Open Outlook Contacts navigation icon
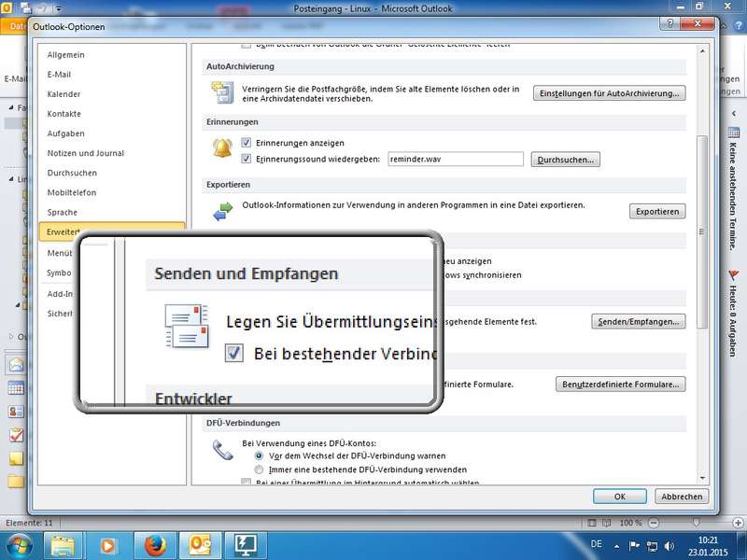747x560 pixels. (x=16, y=412)
